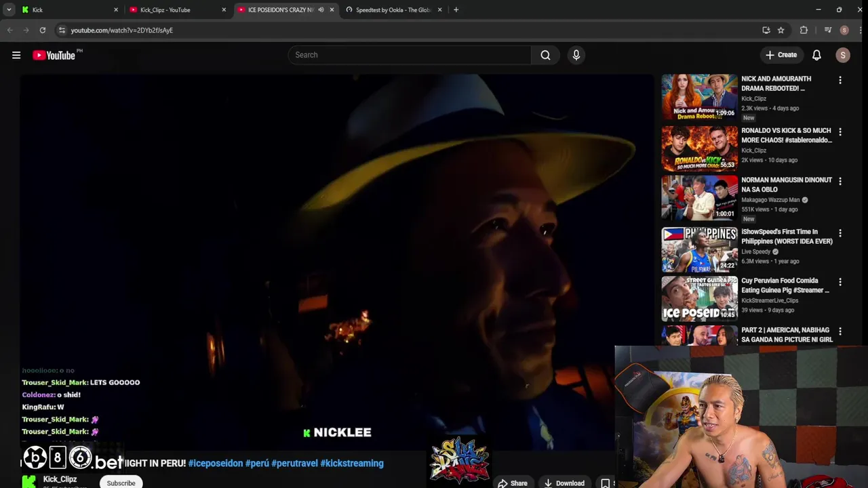This screenshot has width=868, height=488.
Task: Click the address bar URL
Action: (x=122, y=30)
